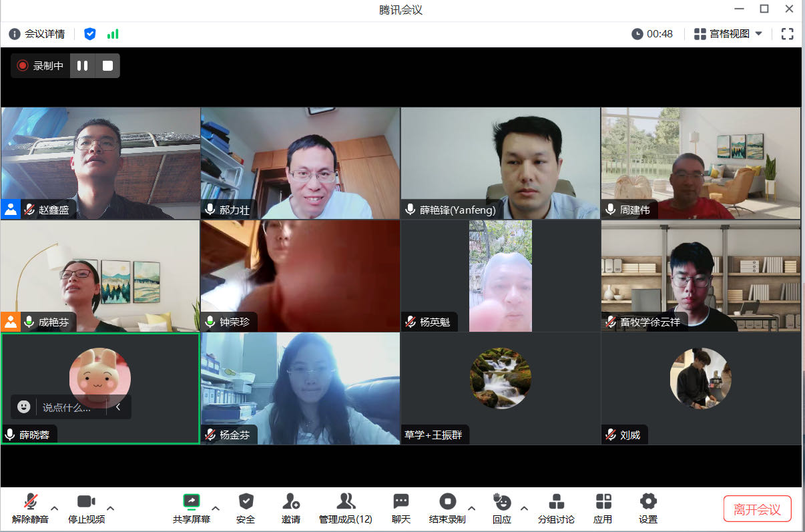Expand recording options arrow beside 结束录制
The image size is (805, 532).
pos(472,508)
